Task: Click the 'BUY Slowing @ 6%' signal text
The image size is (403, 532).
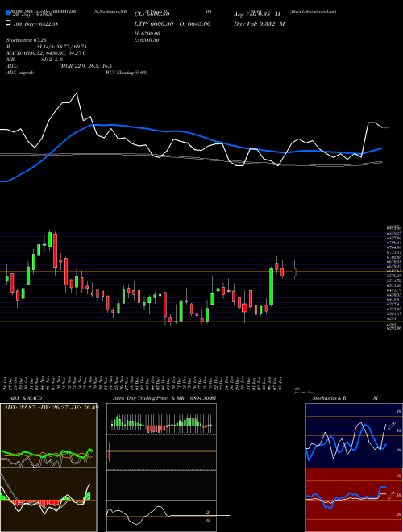Action: pos(127,73)
